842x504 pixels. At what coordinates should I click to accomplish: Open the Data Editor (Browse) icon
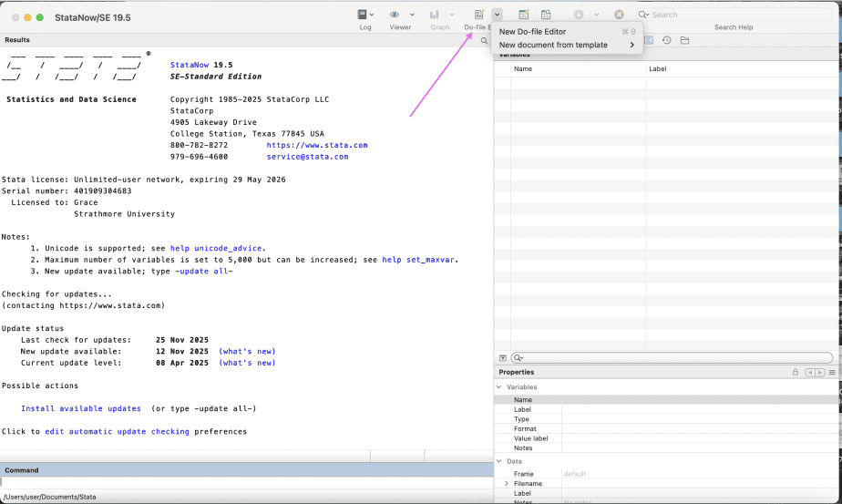(546, 15)
